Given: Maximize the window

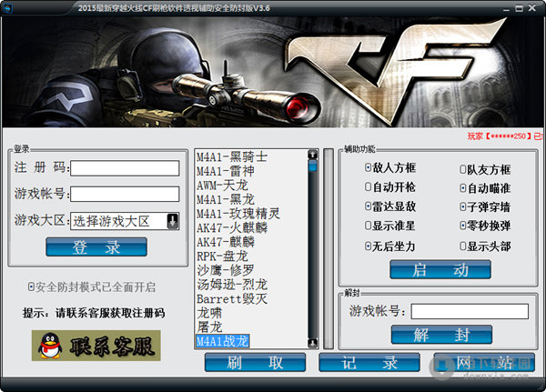Looking at the screenshot, I should [519, 8].
